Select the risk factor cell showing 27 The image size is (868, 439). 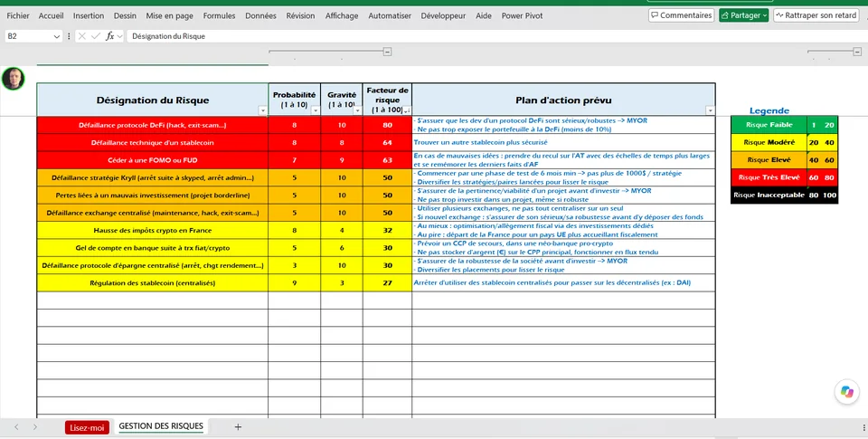[388, 282]
